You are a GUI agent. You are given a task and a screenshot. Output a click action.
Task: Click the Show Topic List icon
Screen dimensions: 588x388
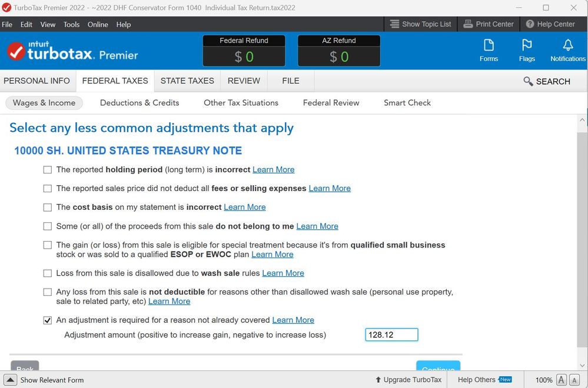(394, 24)
